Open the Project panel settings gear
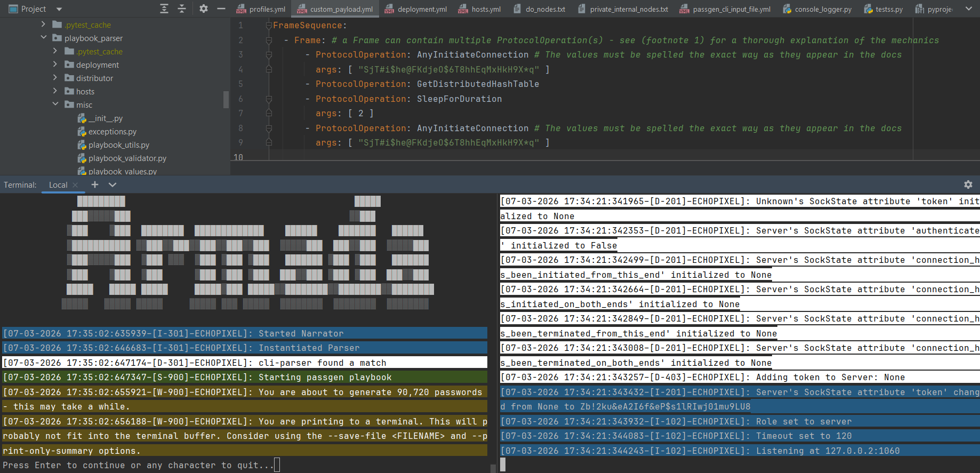 (203, 9)
